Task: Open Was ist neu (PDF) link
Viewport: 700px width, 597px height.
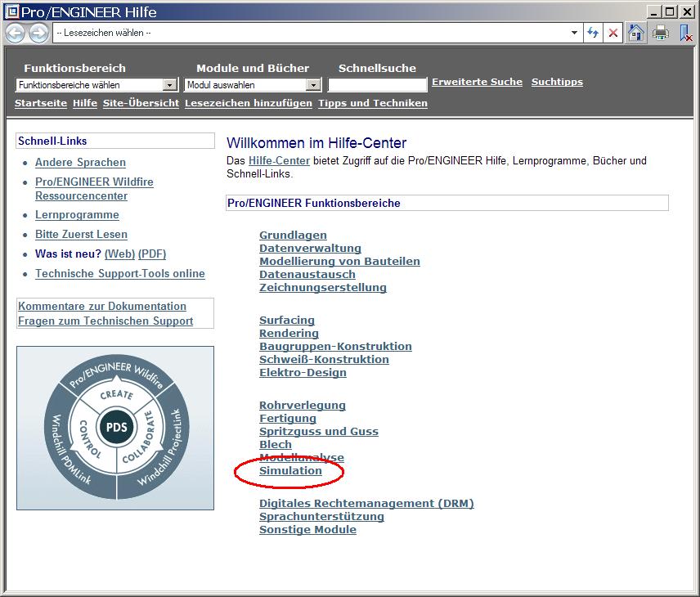Action: 152,254
